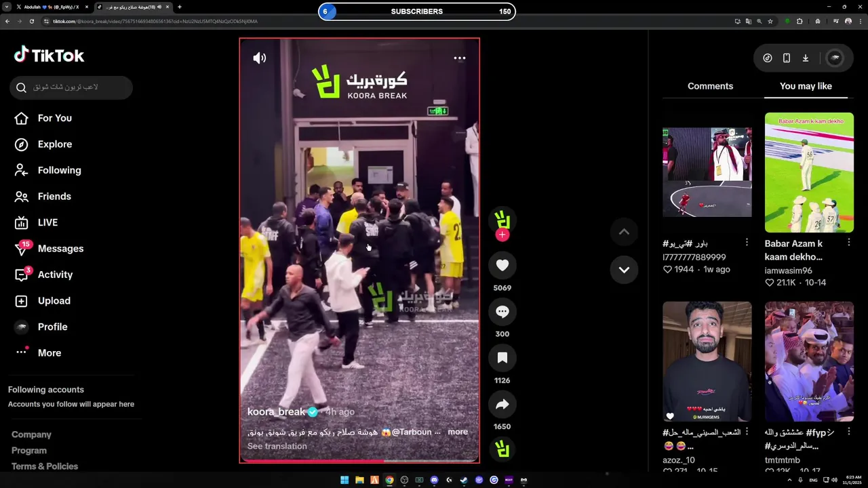
Task: Like the video with heart icon
Action: coord(502,266)
